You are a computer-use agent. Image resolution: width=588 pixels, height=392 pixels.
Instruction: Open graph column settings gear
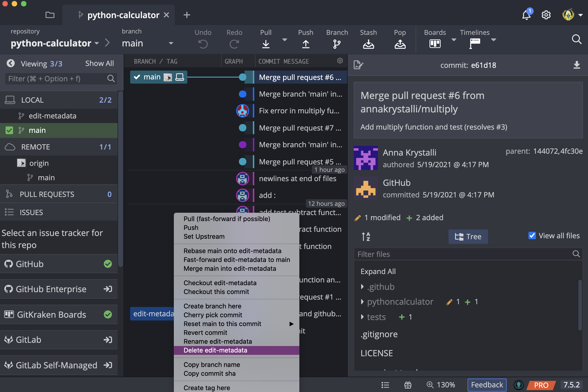(x=340, y=61)
